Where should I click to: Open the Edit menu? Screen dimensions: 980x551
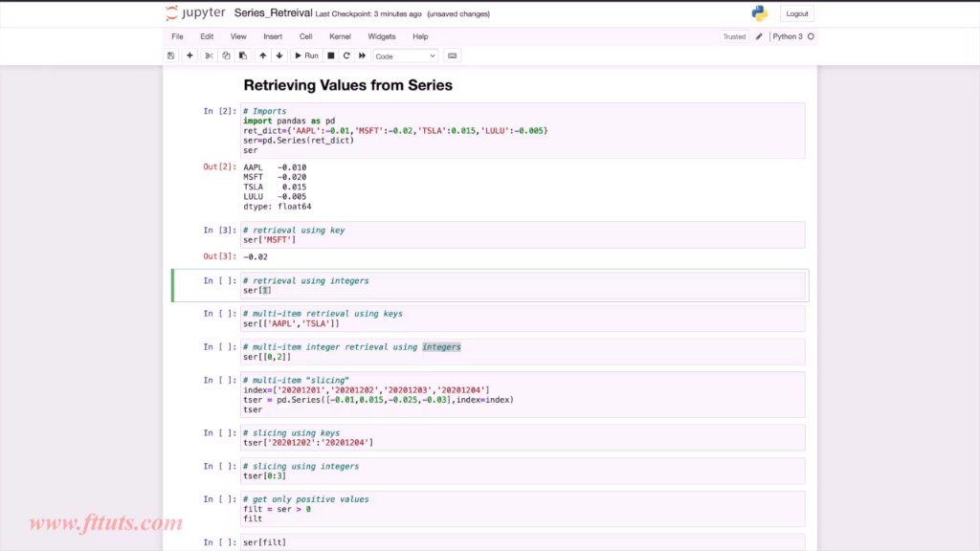tap(207, 36)
